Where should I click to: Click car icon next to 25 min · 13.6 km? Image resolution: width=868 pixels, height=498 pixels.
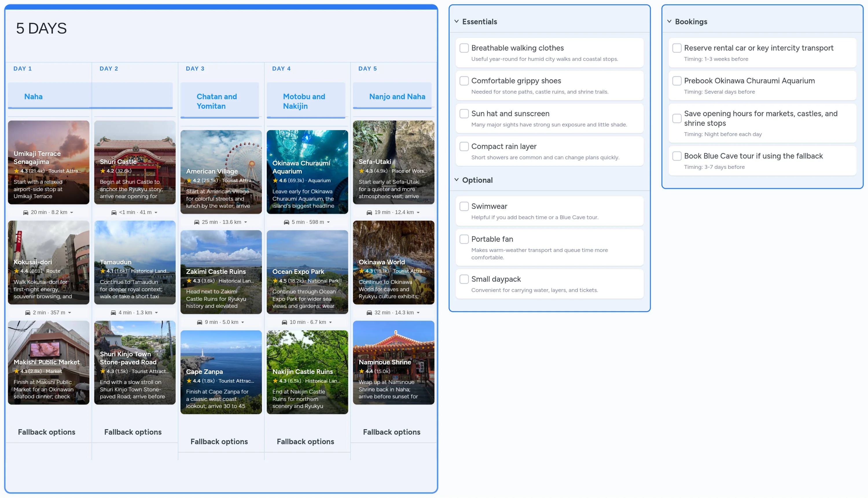coord(197,222)
